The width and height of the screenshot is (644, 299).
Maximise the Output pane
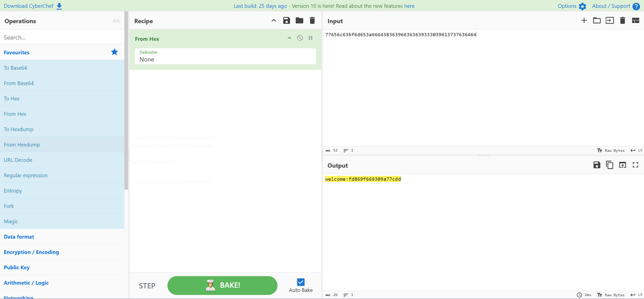[x=635, y=165]
